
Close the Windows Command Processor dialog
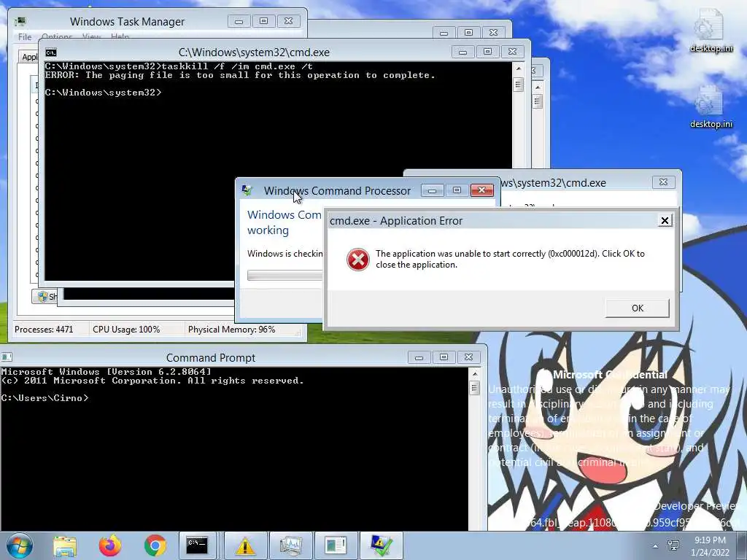[x=481, y=190]
